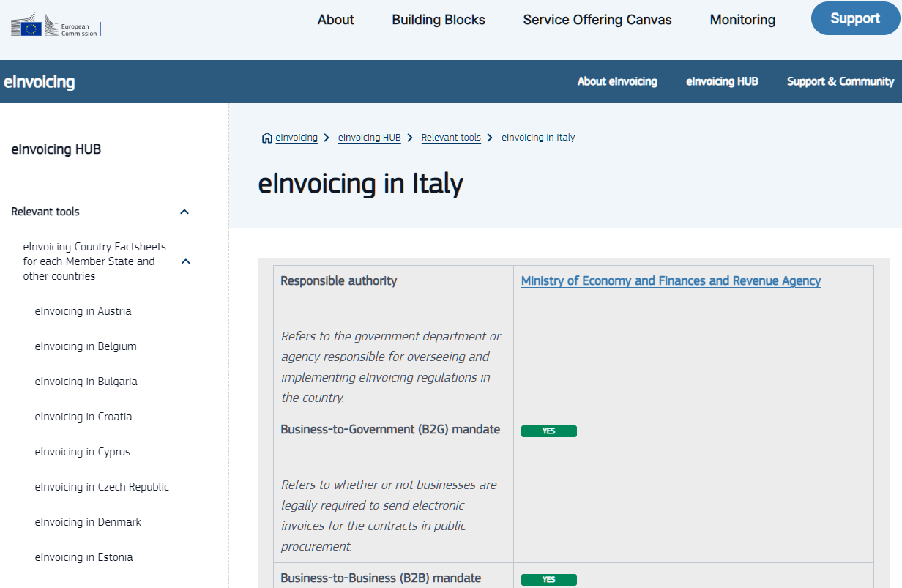Click the YES badge for B2B mandate

click(549, 580)
